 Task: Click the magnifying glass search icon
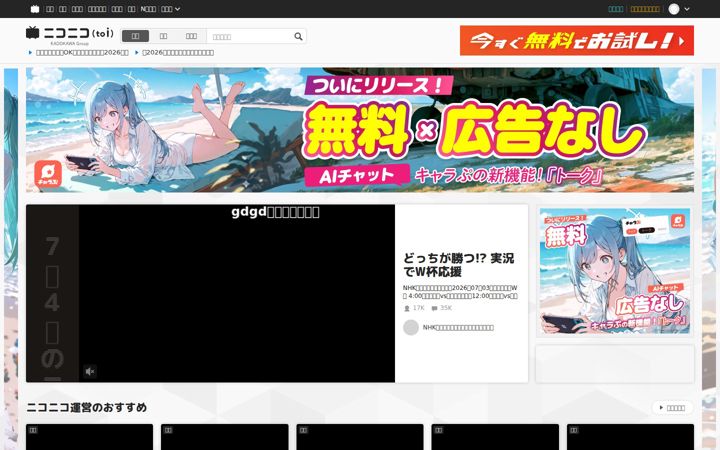point(298,36)
